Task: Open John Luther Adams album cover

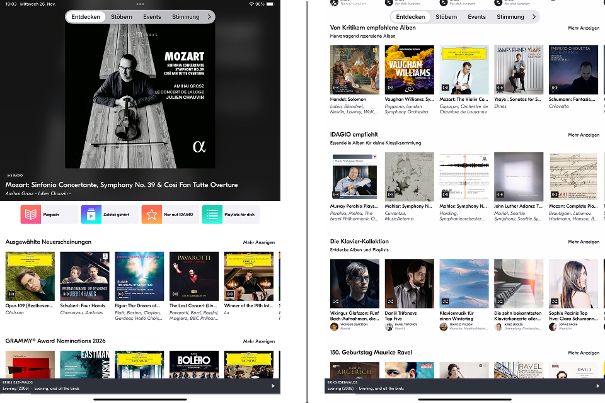Action: coord(519,177)
